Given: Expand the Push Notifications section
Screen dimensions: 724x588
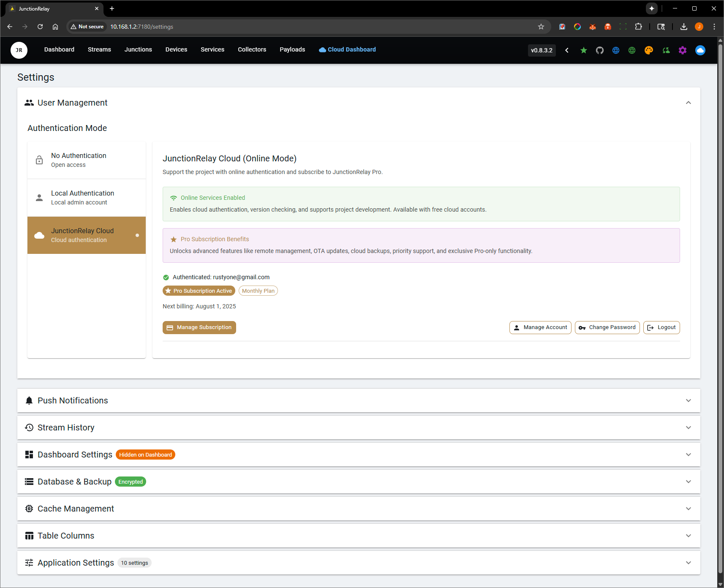Looking at the screenshot, I should 359,400.
